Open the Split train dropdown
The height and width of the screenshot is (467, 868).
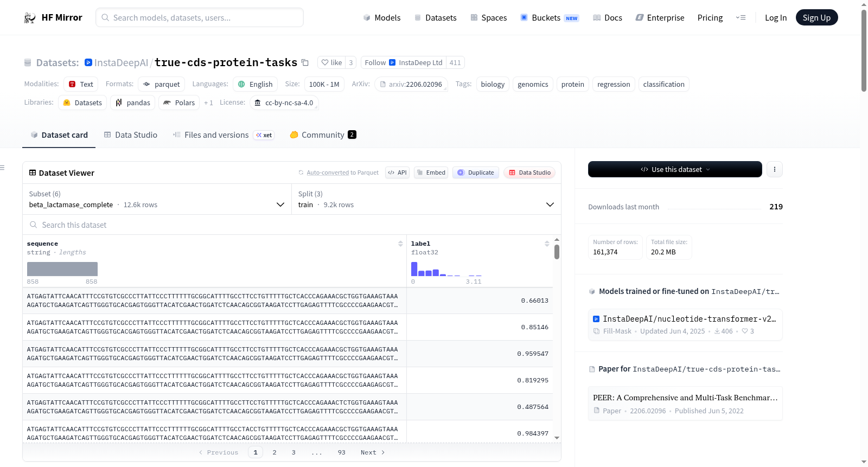(426, 200)
